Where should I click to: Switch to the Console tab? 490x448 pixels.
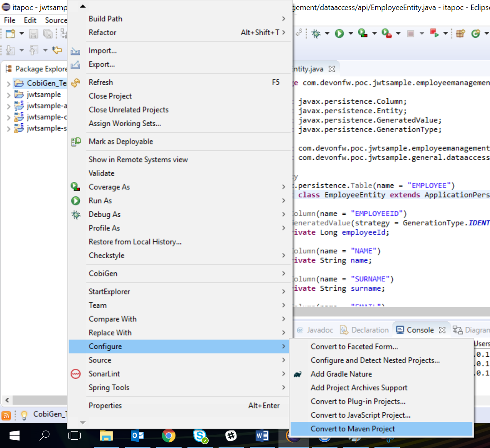[x=416, y=330]
